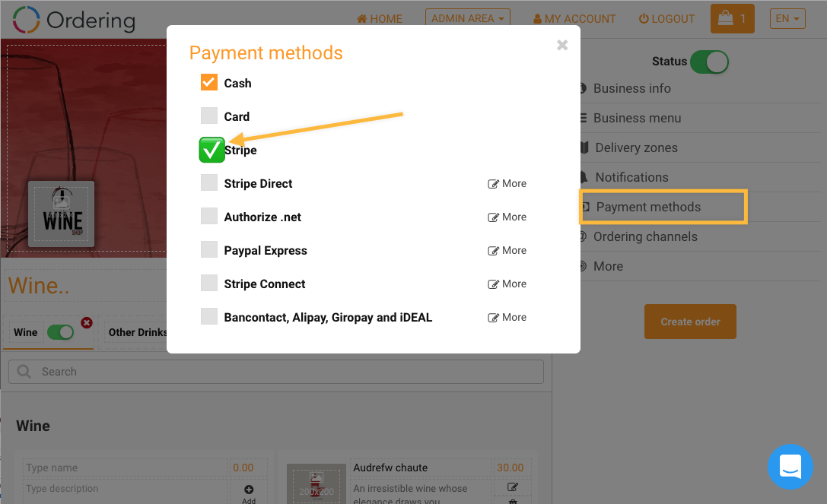The width and height of the screenshot is (827, 504).
Task: Select Ordering channels in sidebar
Action: coord(645,236)
